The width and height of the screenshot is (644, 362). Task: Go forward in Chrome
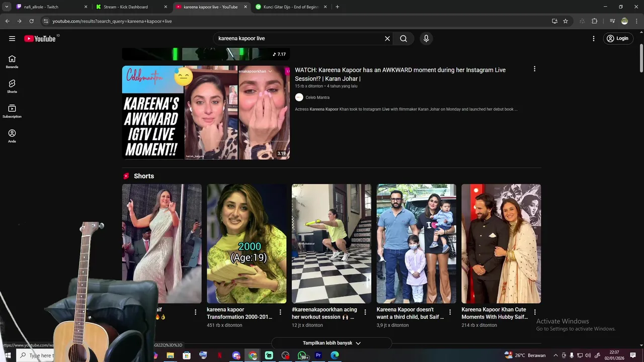(x=19, y=21)
